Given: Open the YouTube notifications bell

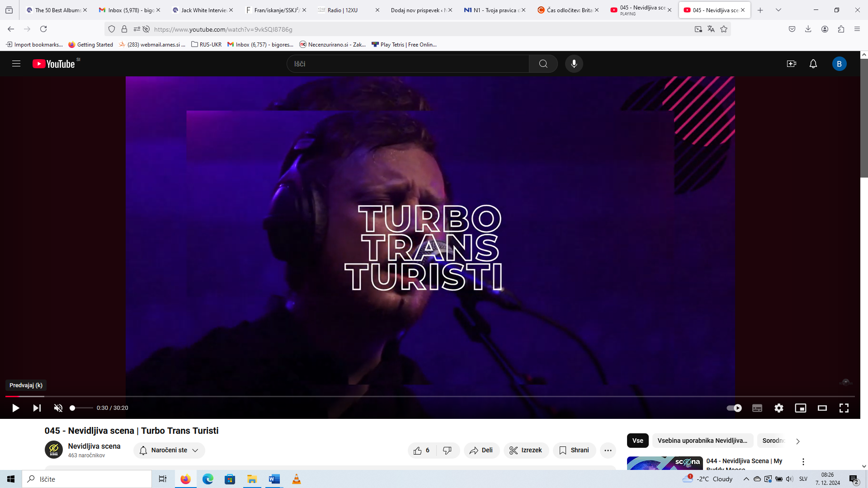Looking at the screenshot, I should coord(813,64).
